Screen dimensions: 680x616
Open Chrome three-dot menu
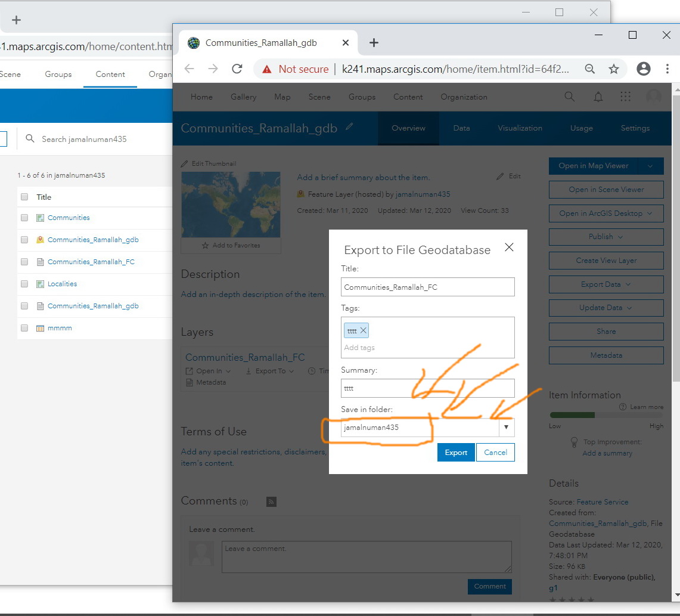667,69
